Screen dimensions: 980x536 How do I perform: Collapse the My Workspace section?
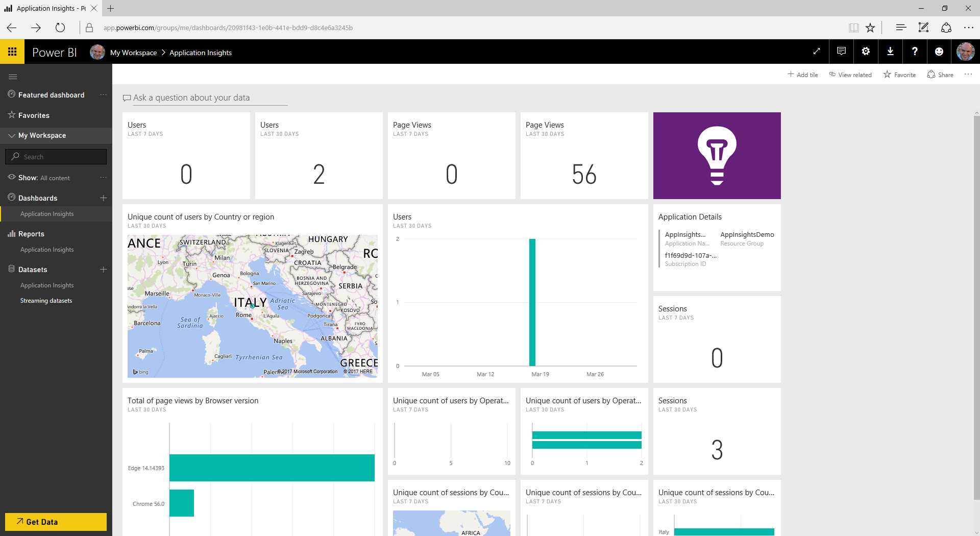click(10, 135)
